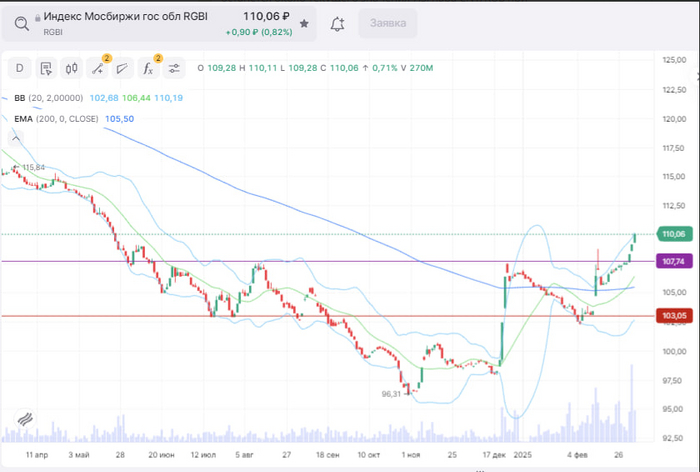Screen dimensions: 700x472
Task: Select the EMA (200, 0, CLOSE) indicator label
Action: 56,119
